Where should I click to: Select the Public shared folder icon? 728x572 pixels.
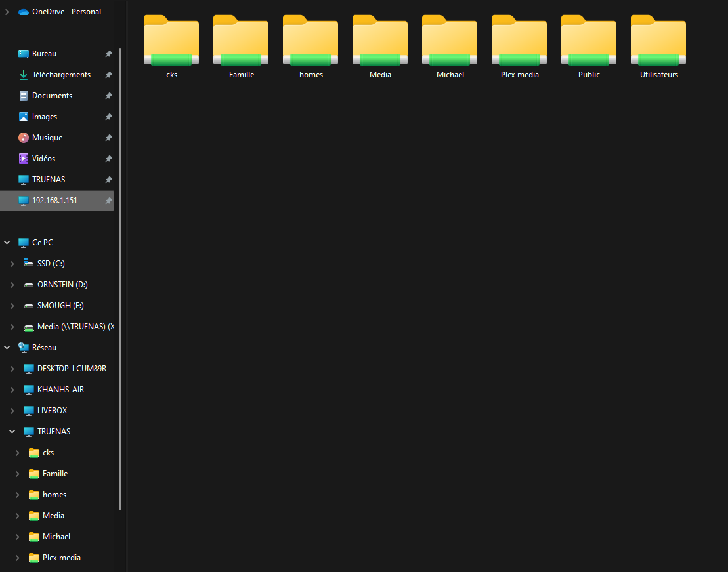tap(589, 41)
